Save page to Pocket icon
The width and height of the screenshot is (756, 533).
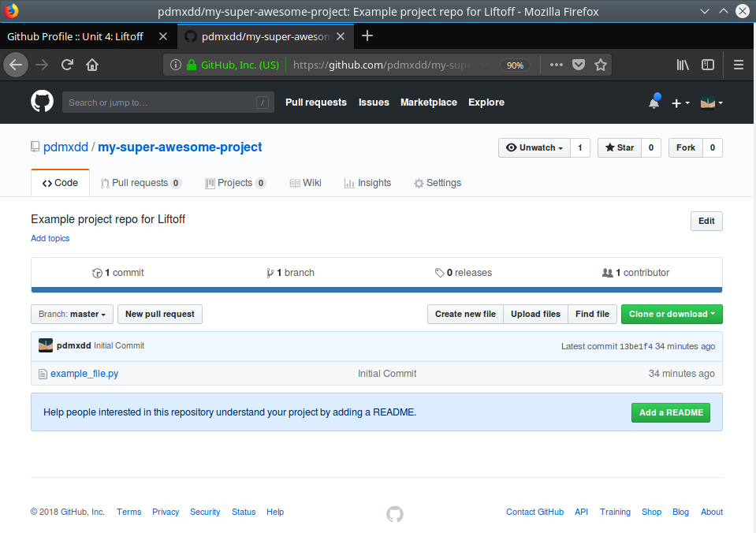(x=579, y=65)
